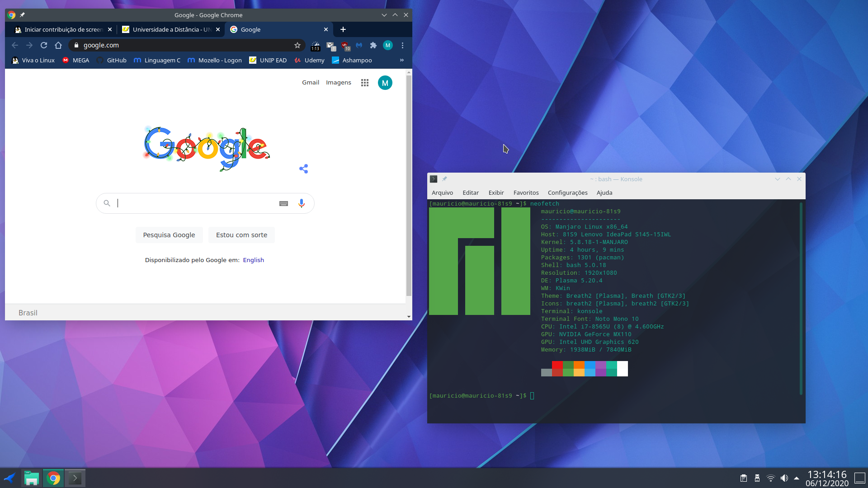Viewport: 868px width, 488px height.
Task: Toggle the pin on the Chrome window
Action: (x=22, y=15)
